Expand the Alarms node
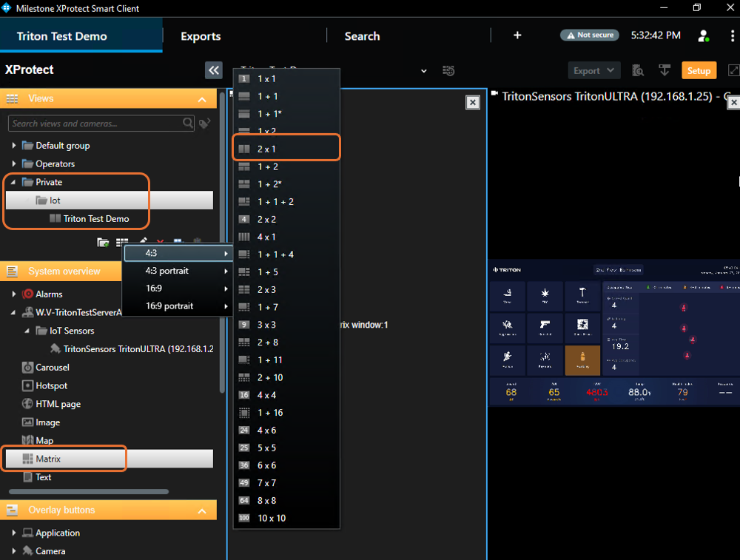740x560 pixels. coord(13,294)
